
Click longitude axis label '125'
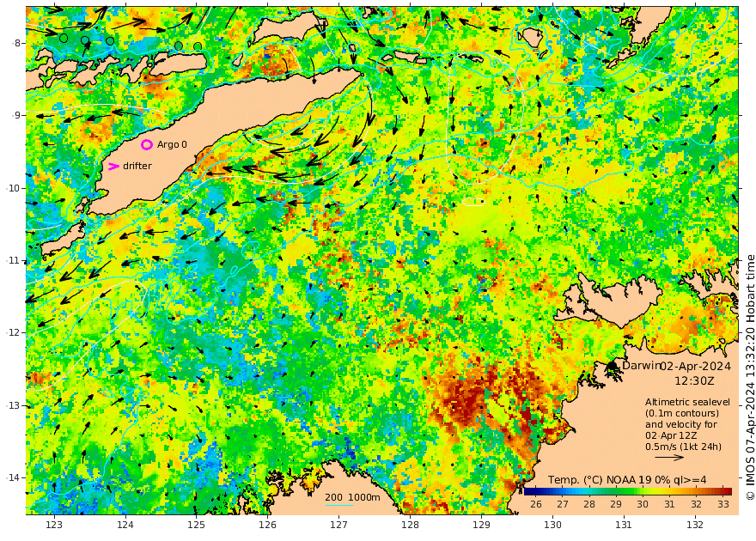[196, 525]
